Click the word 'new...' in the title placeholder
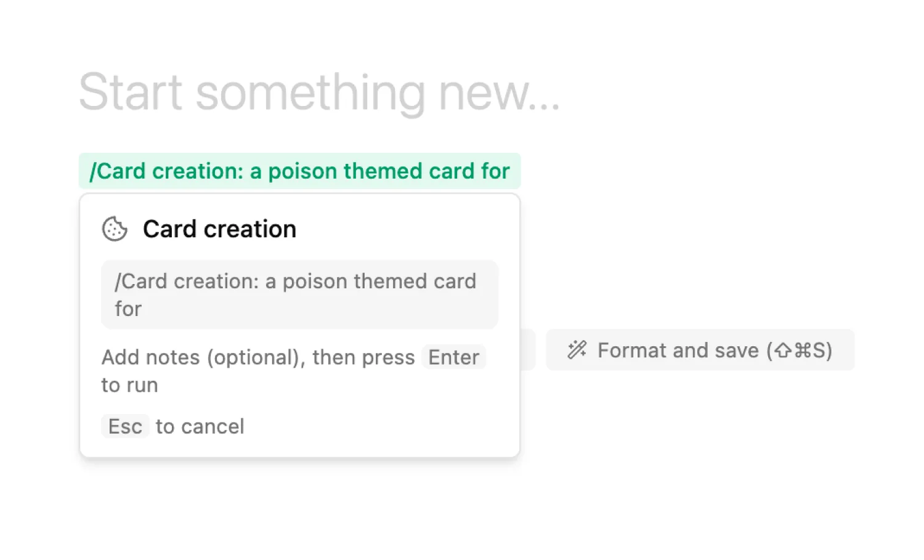This screenshot has height=560, width=924. click(x=500, y=92)
